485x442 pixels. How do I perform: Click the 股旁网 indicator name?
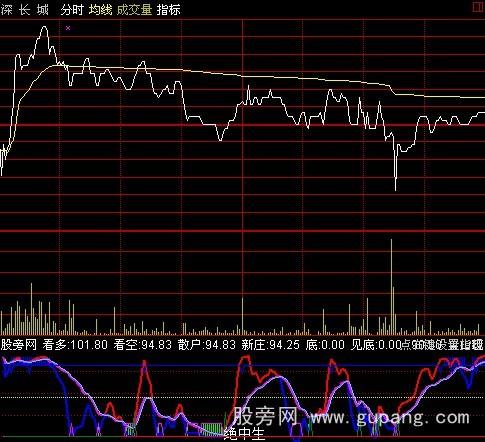tap(18, 344)
